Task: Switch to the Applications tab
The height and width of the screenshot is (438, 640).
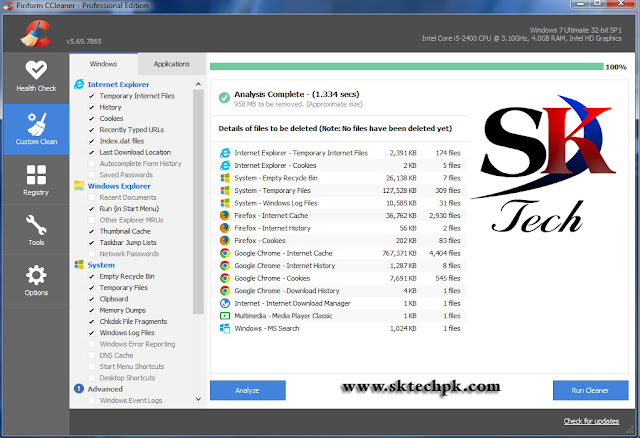Action: tap(172, 64)
